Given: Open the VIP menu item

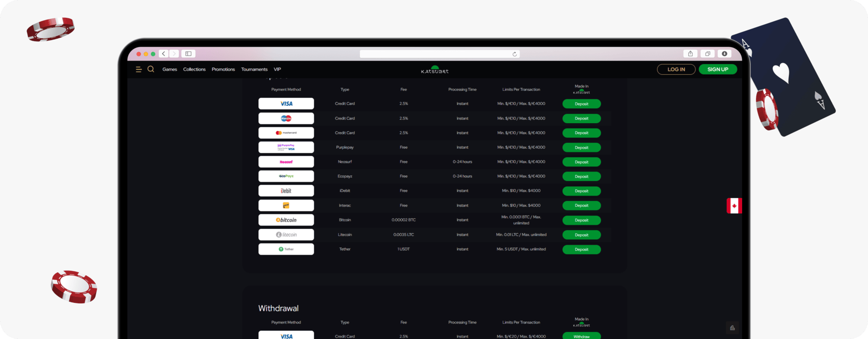Looking at the screenshot, I should tap(277, 70).
